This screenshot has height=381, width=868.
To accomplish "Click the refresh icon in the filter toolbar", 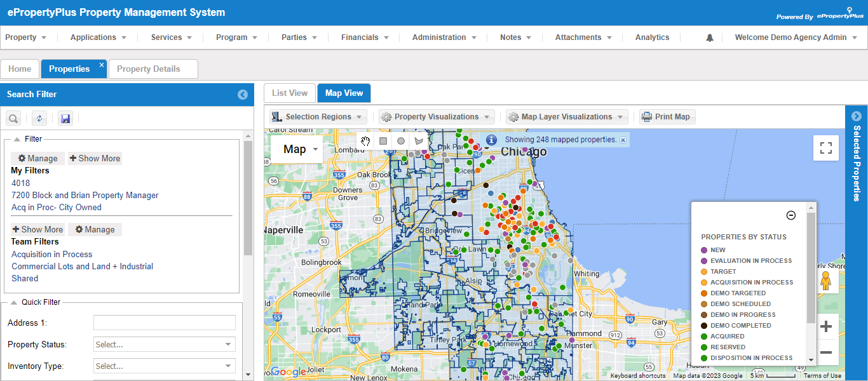I will coord(39,118).
